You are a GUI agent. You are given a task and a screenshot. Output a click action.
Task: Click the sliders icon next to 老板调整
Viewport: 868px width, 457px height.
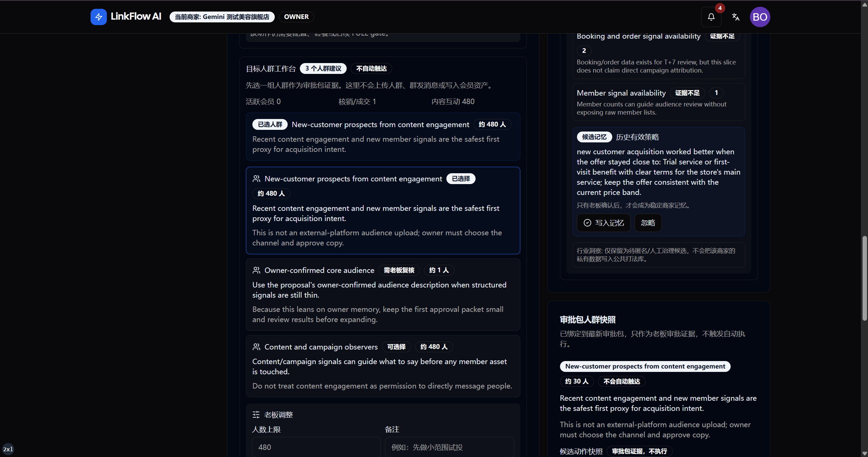point(256,415)
